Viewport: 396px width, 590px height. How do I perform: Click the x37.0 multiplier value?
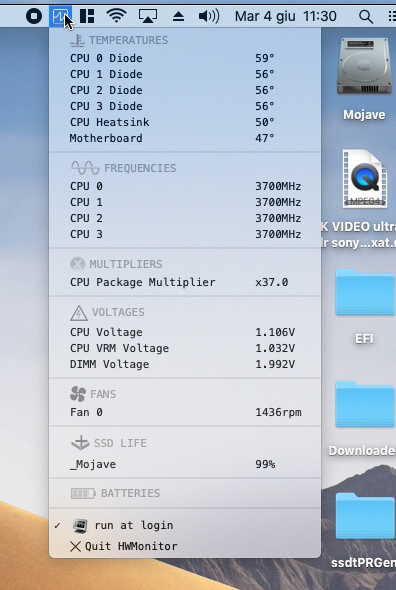(272, 282)
